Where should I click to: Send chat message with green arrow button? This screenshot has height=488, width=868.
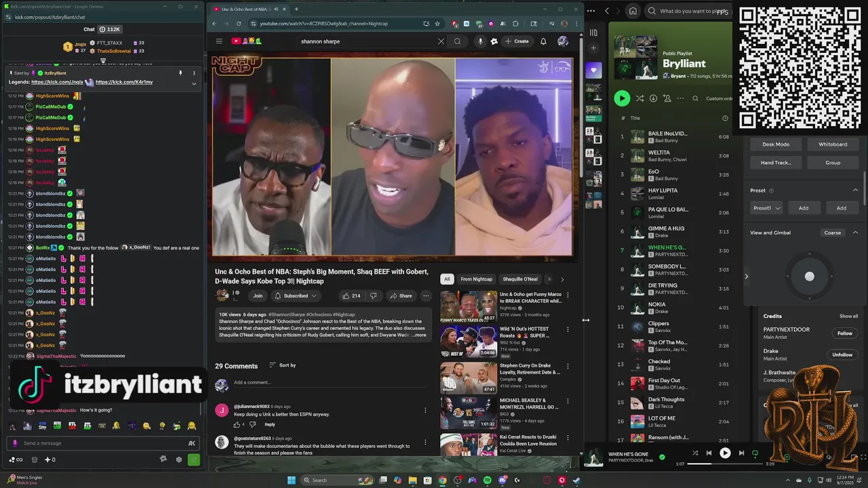tap(194, 460)
